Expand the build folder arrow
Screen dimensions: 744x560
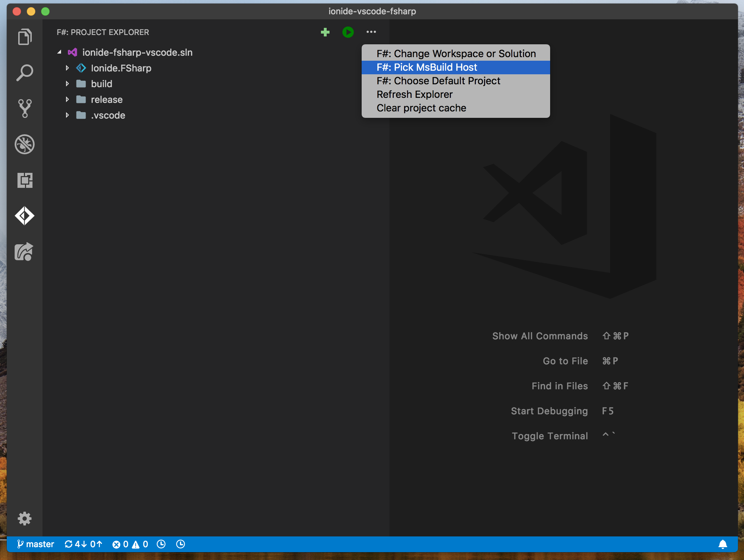click(67, 84)
